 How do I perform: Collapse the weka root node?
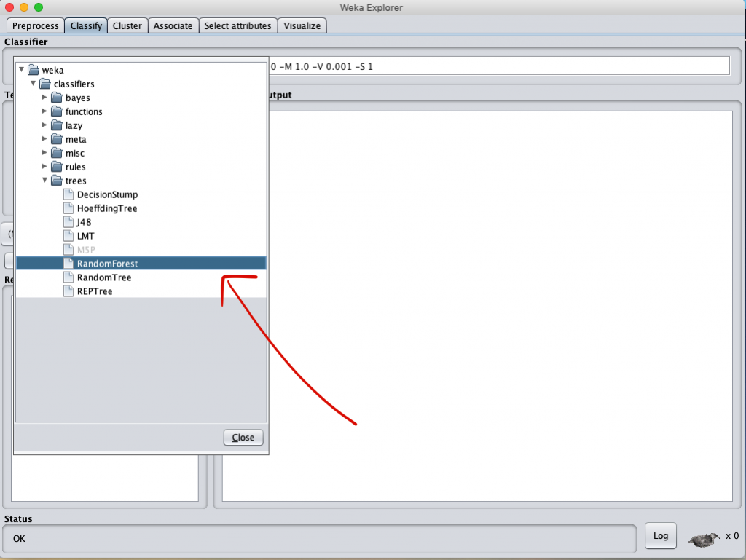click(x=21, y=69)
